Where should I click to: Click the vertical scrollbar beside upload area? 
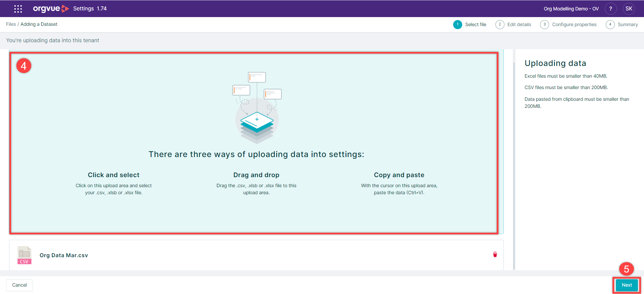pyautogui.click(x=514, y=166)
